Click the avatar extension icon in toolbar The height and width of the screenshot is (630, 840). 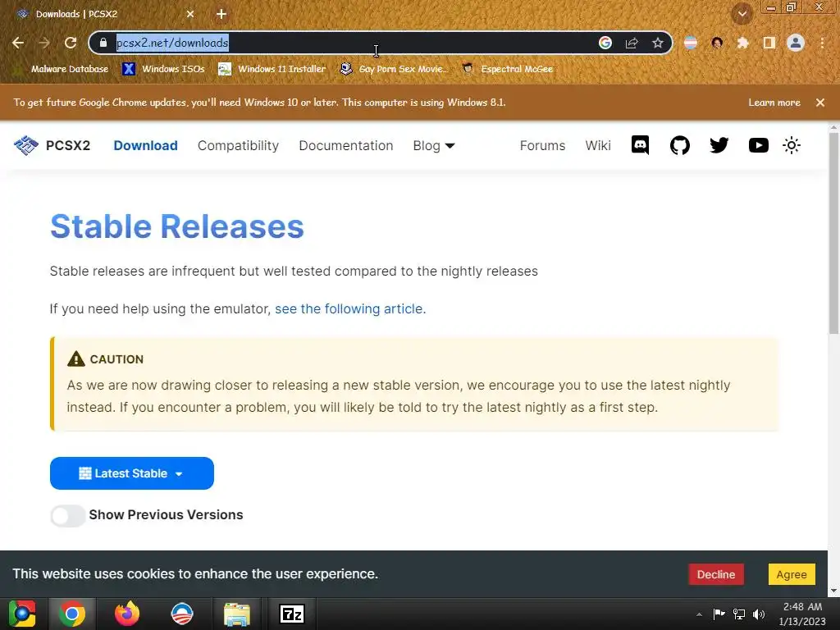(717, 43)
